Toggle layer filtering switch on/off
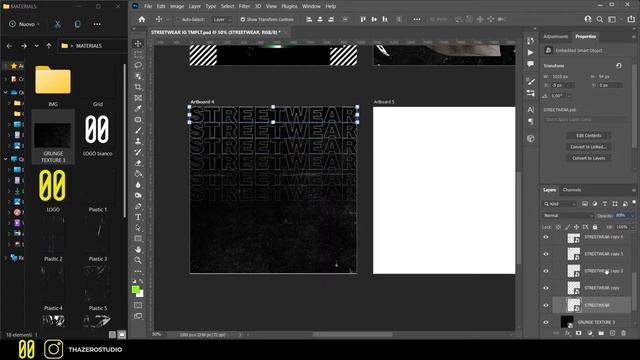 point(634,202)
